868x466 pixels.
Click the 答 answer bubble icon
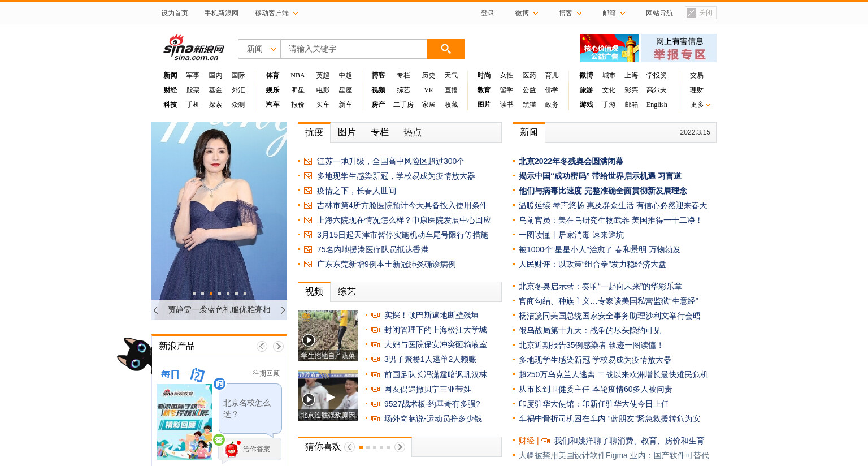219,439
